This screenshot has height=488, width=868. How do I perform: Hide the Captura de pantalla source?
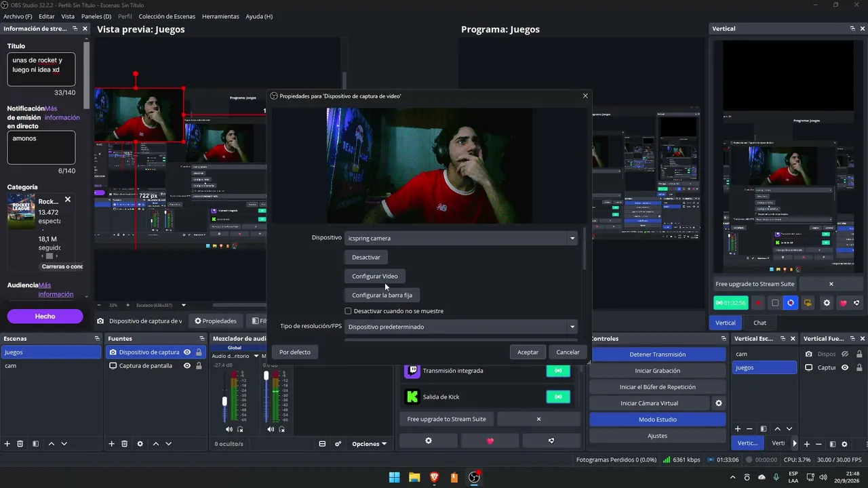coord(187,366)
